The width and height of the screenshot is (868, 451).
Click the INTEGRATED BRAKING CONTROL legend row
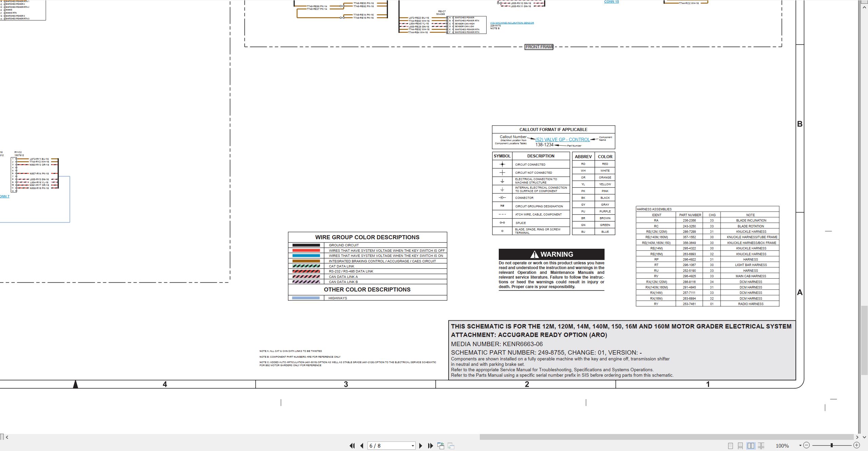(368, 261)
